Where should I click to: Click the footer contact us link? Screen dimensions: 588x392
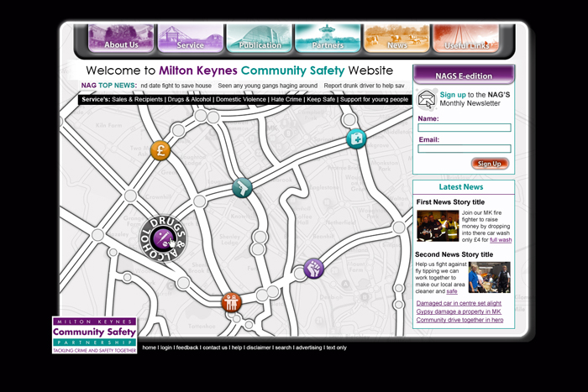[x=215, y=348]
